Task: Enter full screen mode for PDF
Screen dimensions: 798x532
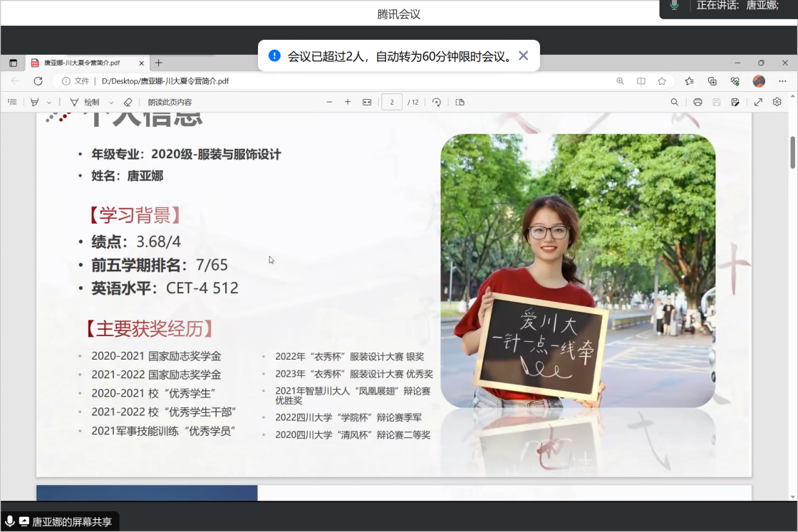Action: coord(758,103)
